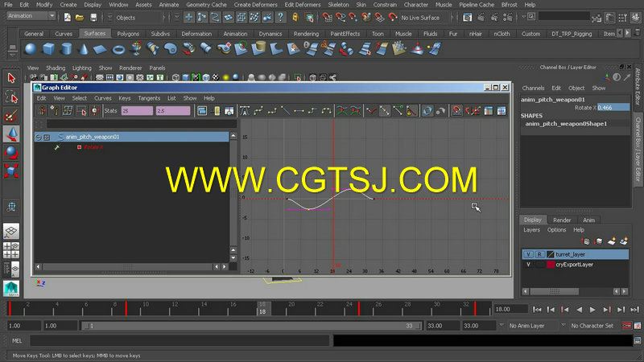
Task: Select the Revolve surface shelf icon
Action: tap(136, 48)
